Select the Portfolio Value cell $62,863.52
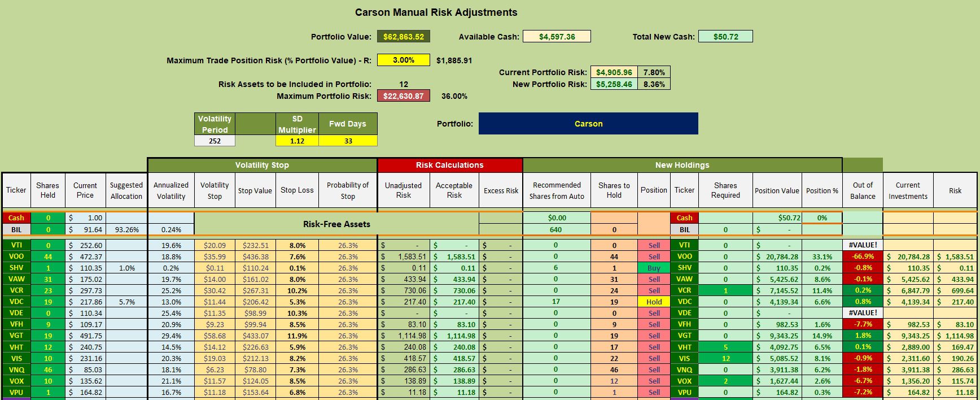Screen dimensions: 980x400 pyautogui.click(x=404, y=37)
